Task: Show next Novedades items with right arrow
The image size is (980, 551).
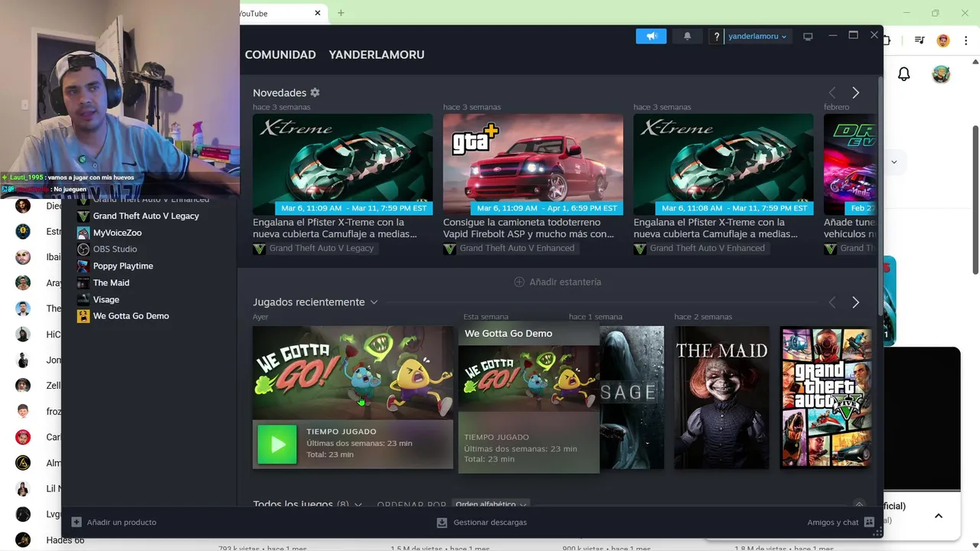Action: click(855, 93)
